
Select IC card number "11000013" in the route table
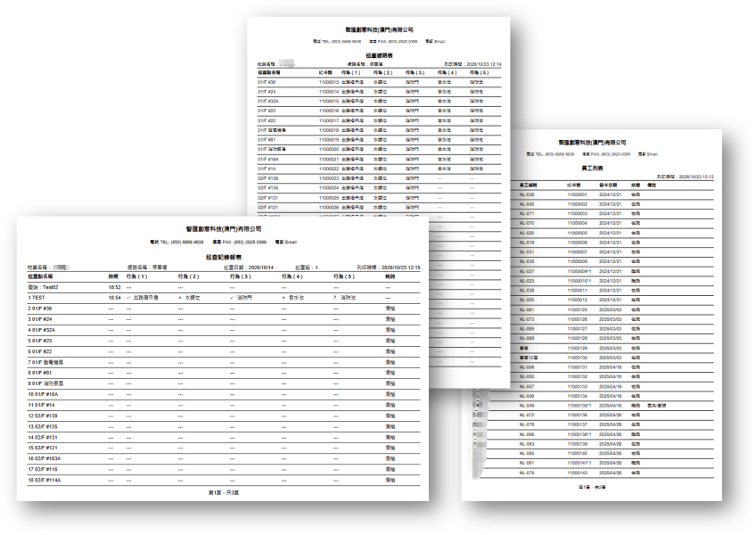329,82
